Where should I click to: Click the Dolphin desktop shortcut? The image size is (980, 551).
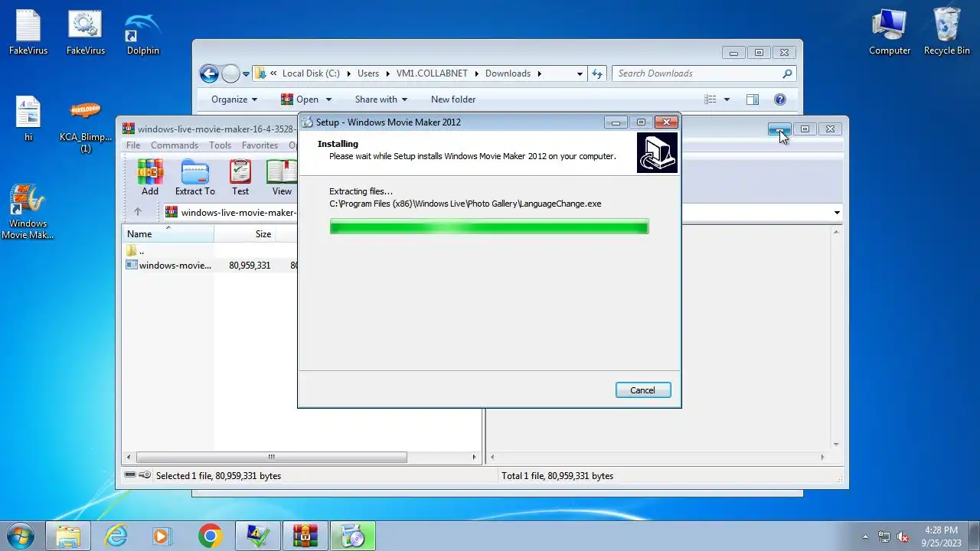143,32
